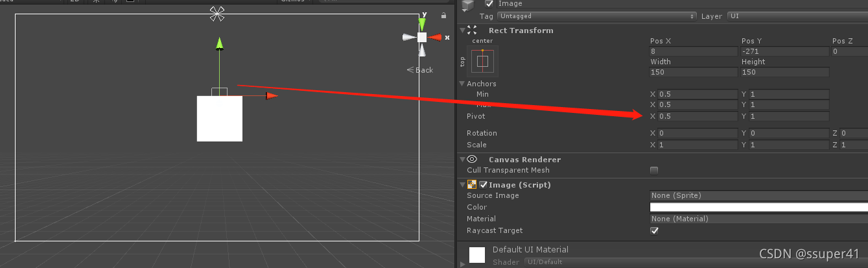Collapse the Canvas Renderer component
Viewport: 868px width, 268px height.
[461, 159]
